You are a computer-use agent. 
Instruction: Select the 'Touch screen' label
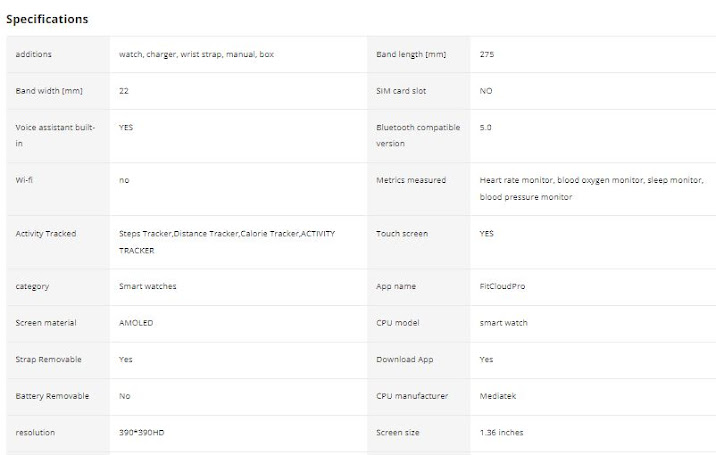click(402, 234)
